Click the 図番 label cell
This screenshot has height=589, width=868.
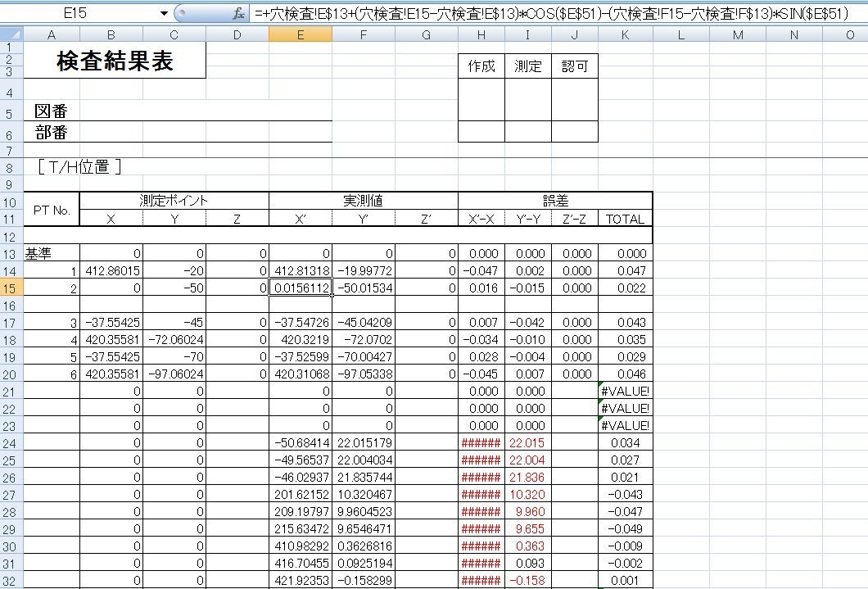51,111
